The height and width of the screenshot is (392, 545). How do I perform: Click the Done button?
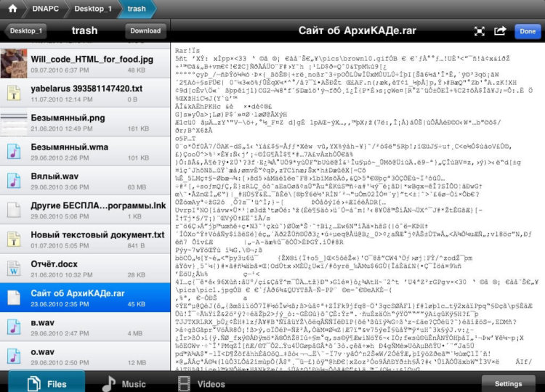[528, 31]
